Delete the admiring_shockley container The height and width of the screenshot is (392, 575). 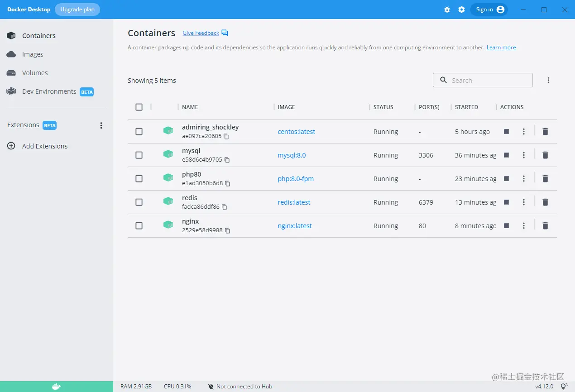pos(545,131)
